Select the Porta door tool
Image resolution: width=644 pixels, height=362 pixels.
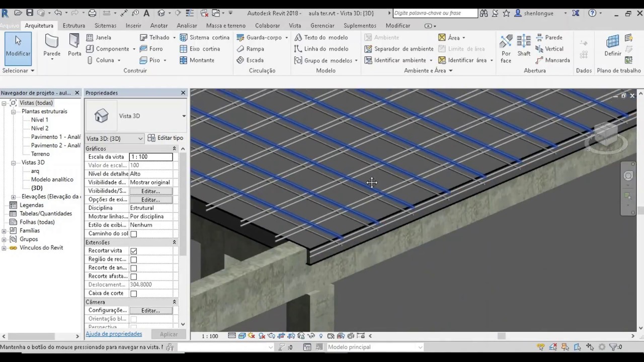tap(74, 46)
